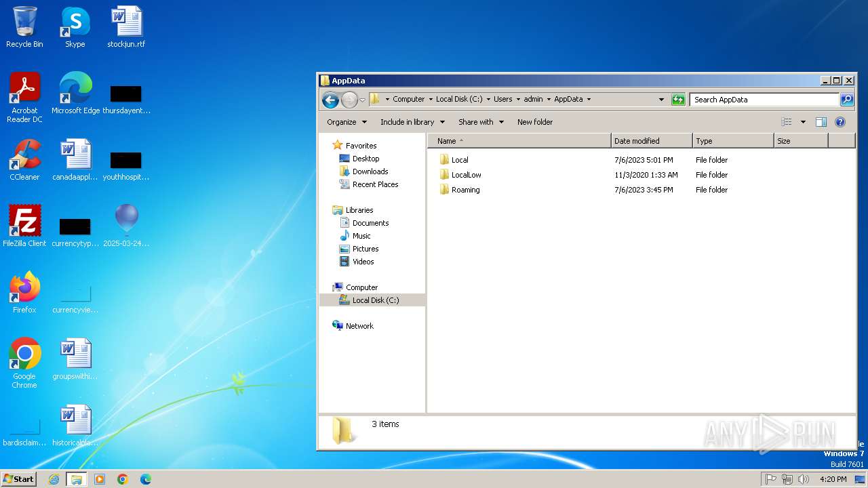This screenshot has width=868, height=488.
Task: Select the currencytyp desktop file
Action: click(x=75, y=232)
